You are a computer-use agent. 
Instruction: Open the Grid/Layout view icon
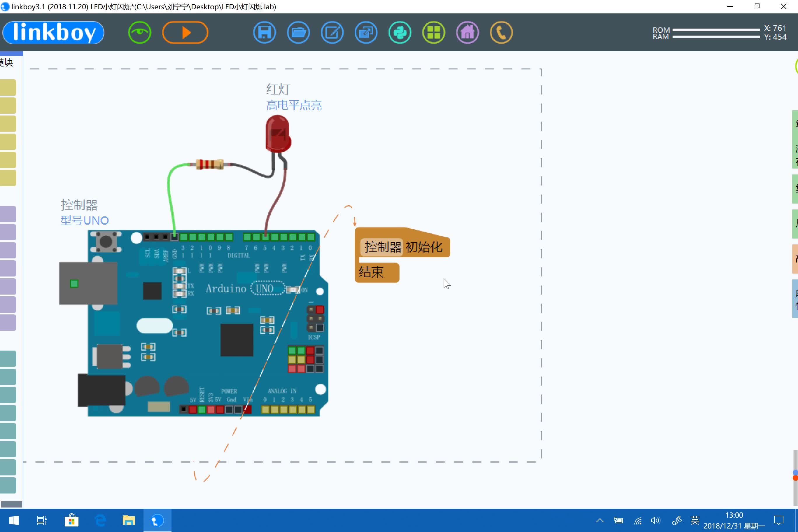pos(434,32)
